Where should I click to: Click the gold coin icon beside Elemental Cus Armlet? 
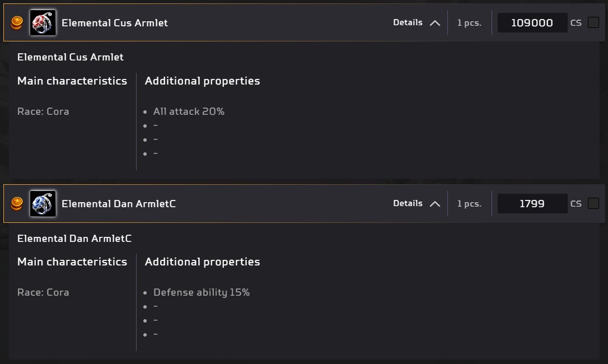(x=17, y=22)
